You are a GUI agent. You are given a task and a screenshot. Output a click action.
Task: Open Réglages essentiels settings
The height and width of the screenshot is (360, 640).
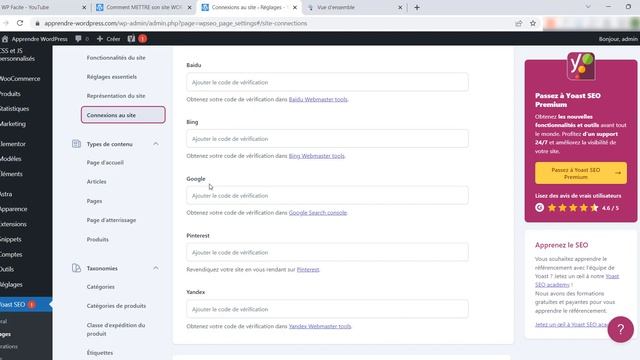pos(111,77)
